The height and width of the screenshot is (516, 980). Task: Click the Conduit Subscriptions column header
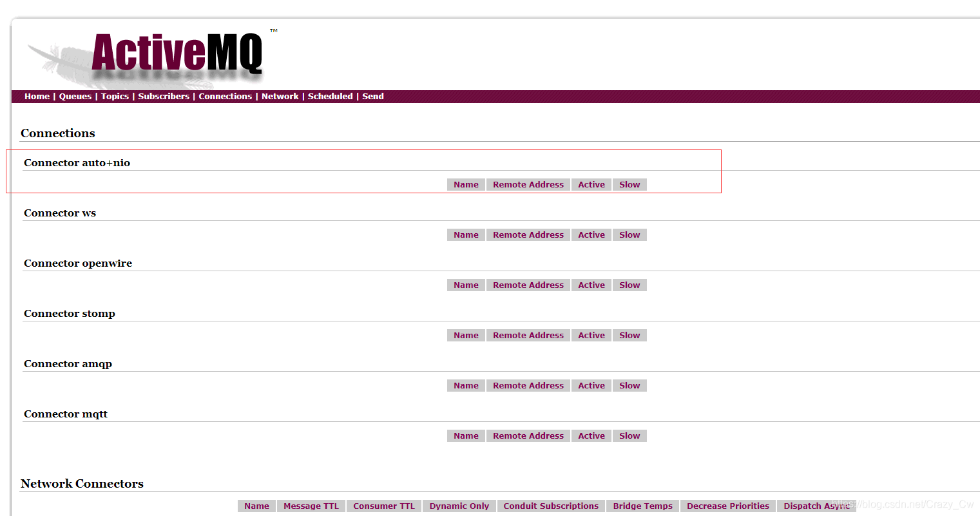(551, 506)
